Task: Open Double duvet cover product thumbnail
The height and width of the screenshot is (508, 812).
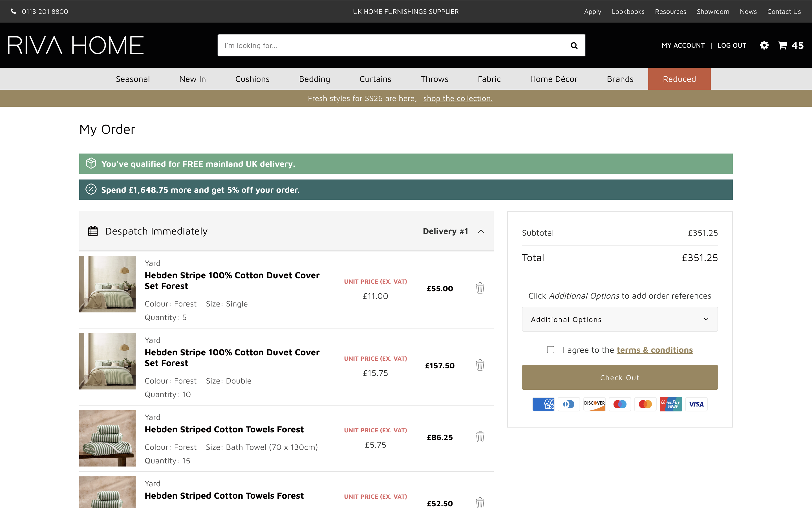Action: (x=107, y=361)
